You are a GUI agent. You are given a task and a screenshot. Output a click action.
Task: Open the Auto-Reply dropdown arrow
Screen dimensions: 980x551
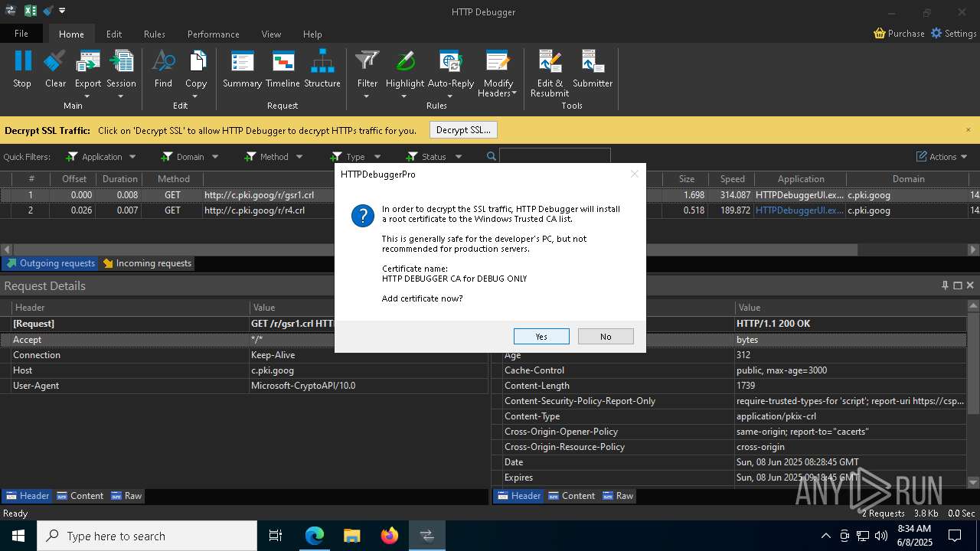(x=450, y=96)
